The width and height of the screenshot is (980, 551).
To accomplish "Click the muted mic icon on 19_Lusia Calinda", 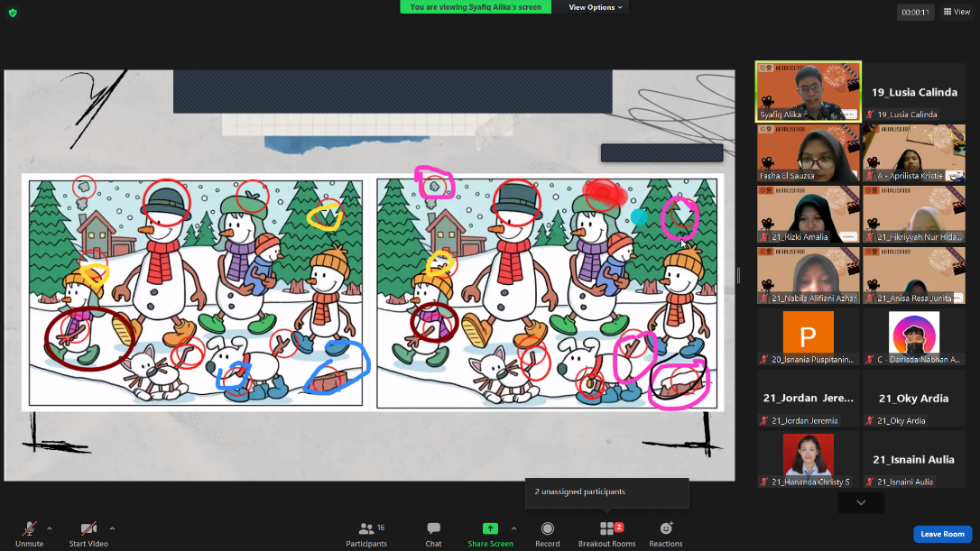I will 870,115.
